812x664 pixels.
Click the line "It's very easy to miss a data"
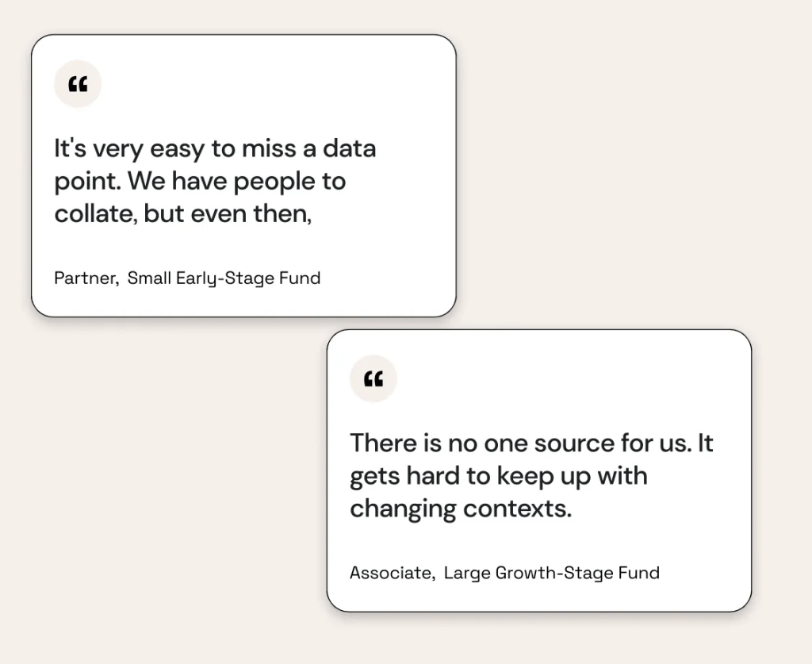coord(215,148)
